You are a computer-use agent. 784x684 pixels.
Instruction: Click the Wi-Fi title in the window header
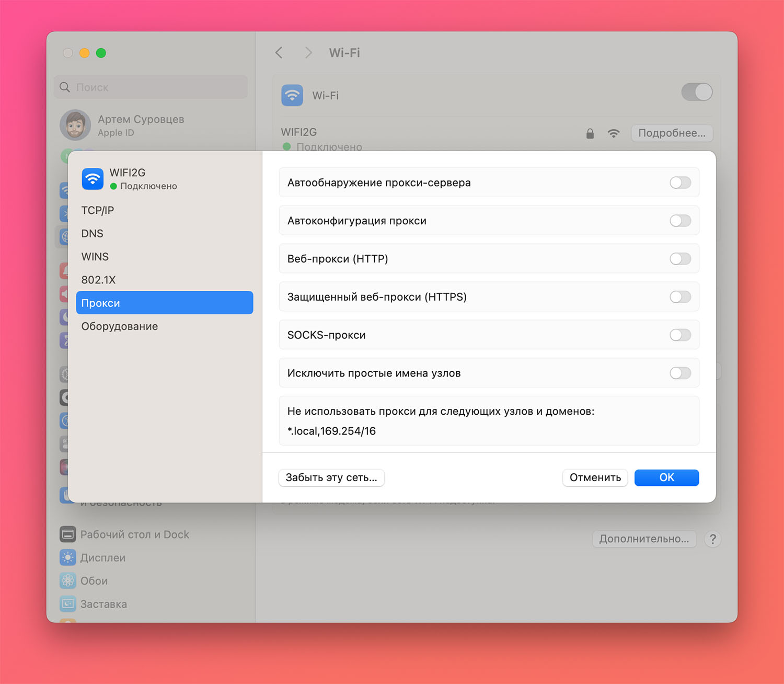344,53
